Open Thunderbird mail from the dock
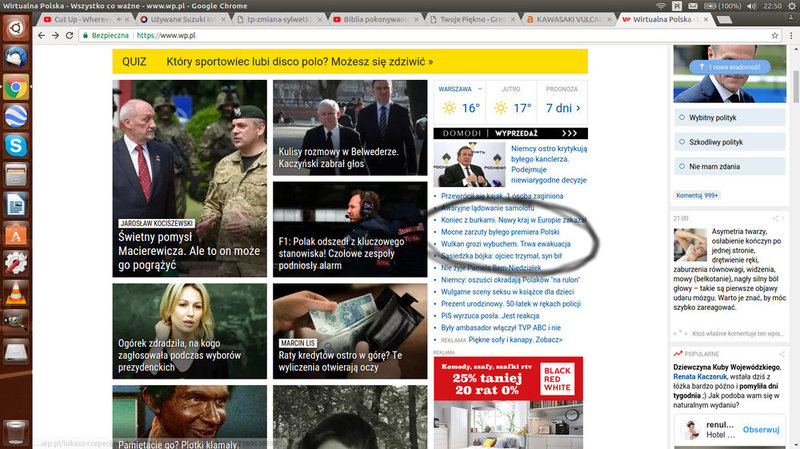800x449 pixels. tap(15, 57)
